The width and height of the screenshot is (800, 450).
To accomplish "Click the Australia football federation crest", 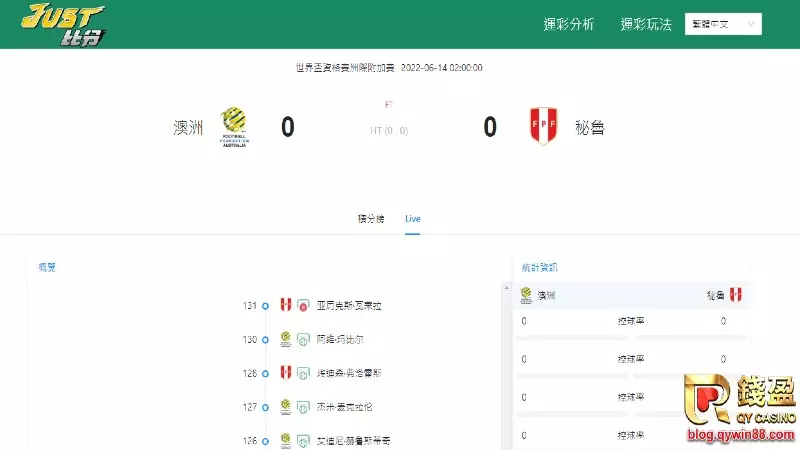I will (235, 127).
